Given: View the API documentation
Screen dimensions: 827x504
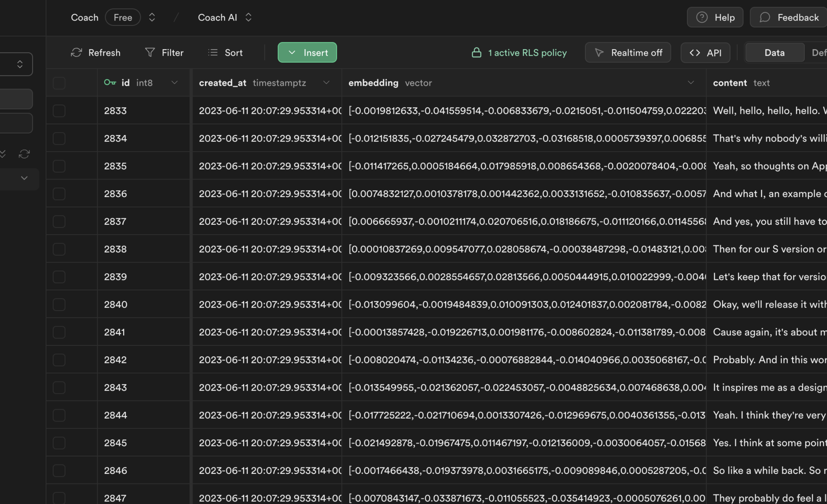Looking at the screenshot, I should pos(705,52).
